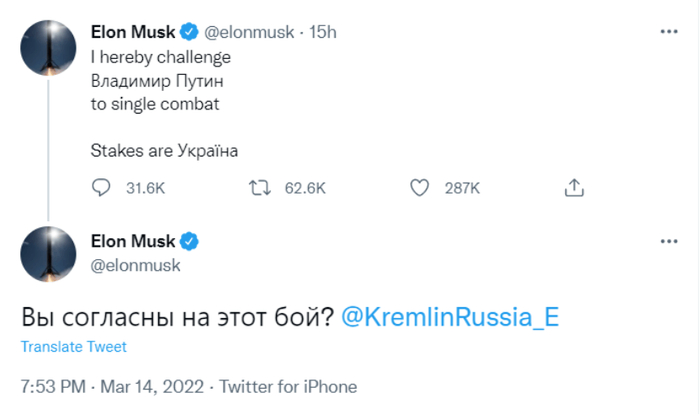Click the 15h timestamp on the top tweet

click(x=323, y=32)
